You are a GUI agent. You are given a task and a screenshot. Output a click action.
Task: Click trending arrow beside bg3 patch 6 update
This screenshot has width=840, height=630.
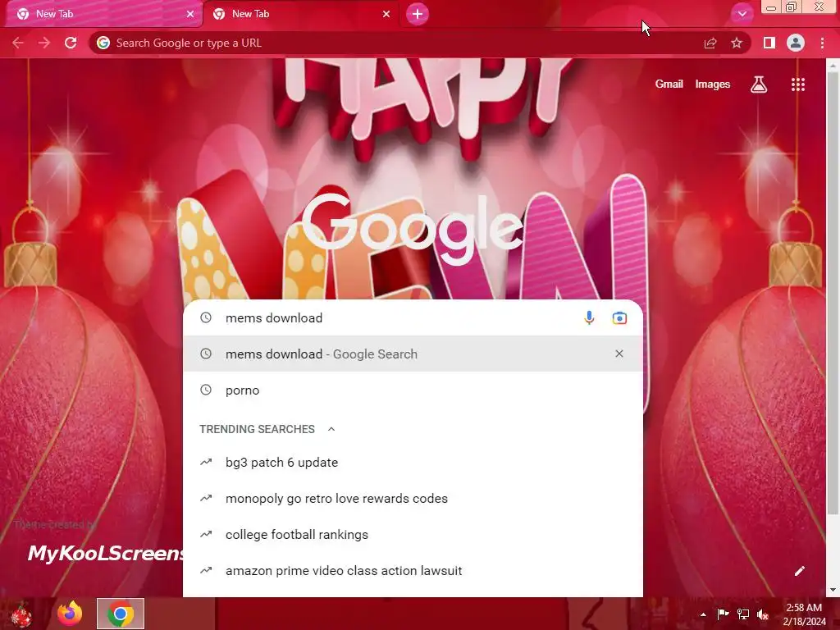click(x=206, y=462)
